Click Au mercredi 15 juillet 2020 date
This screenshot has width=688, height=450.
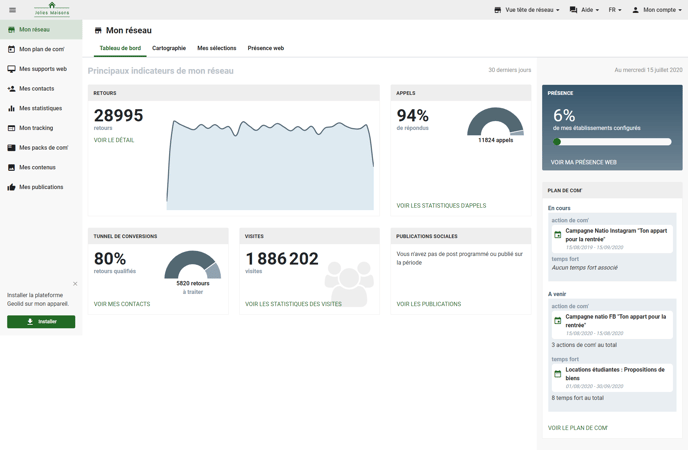648,70
